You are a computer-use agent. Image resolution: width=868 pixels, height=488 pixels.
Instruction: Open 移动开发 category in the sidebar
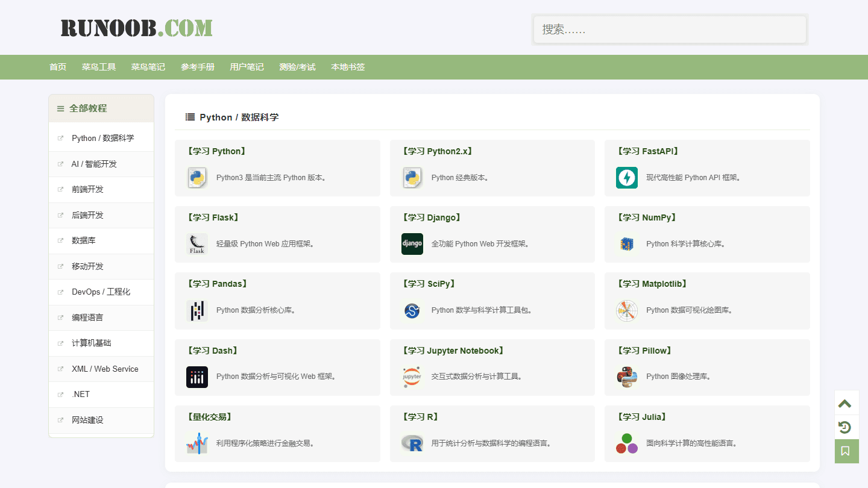[x=87, y=266]
